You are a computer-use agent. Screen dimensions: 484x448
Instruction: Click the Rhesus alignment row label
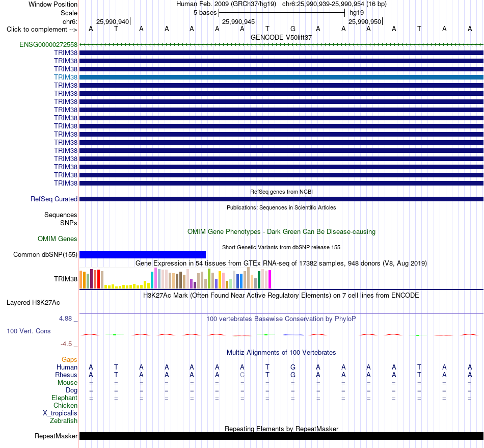tap(66, 375)
